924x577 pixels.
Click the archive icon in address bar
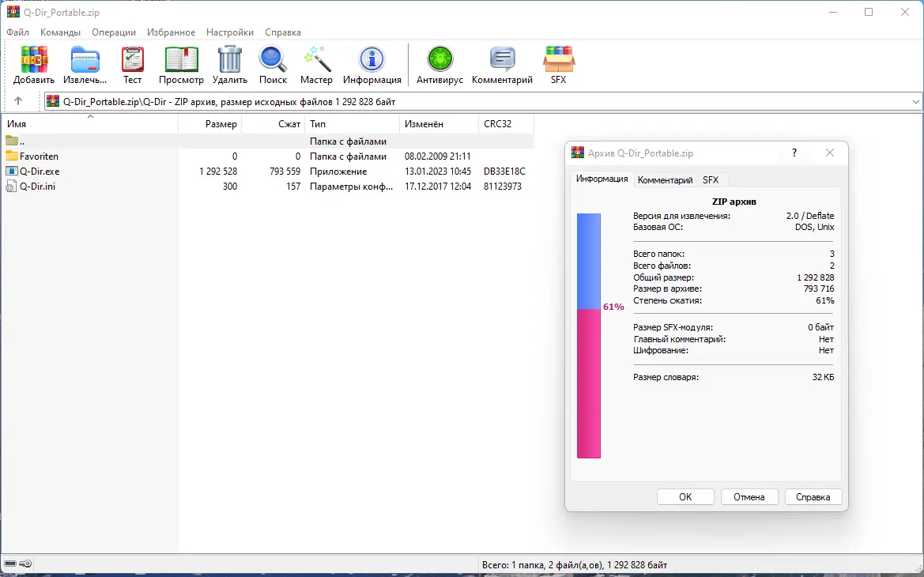coord(53,101)
